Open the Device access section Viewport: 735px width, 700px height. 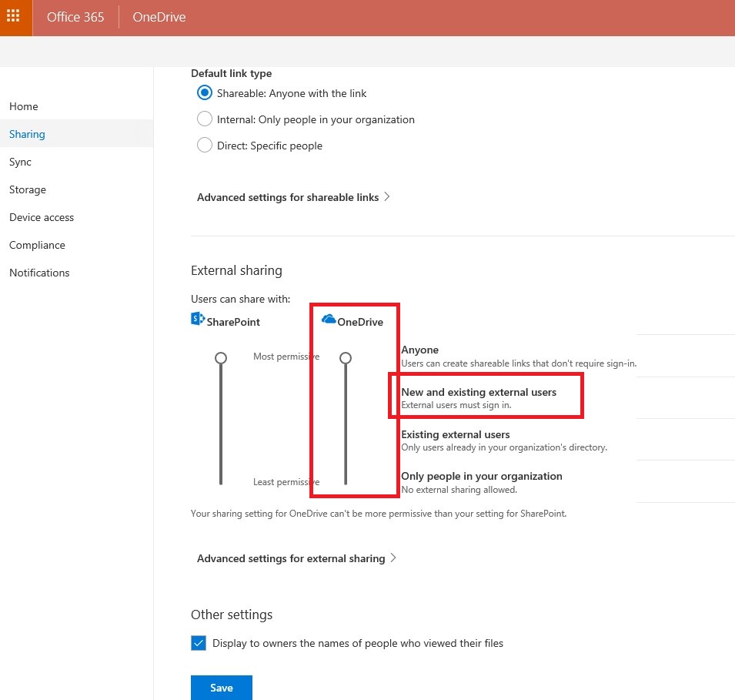42,217
